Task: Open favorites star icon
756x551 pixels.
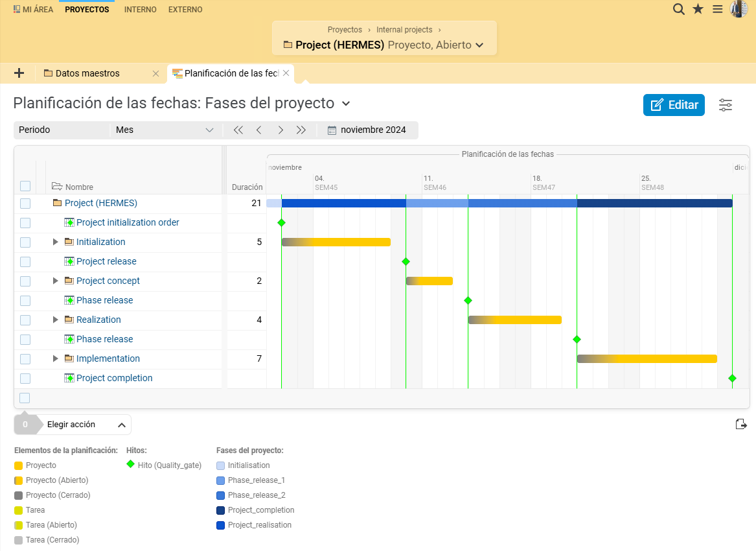Action: 698,9
